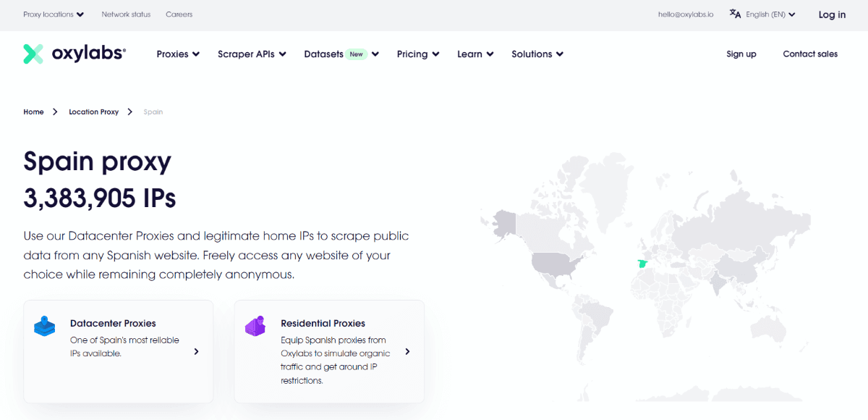Expand the Proxy locations dropdown
Image resolution: width=868 pixels, height=420 pixels.
click(x=54, y=14)
